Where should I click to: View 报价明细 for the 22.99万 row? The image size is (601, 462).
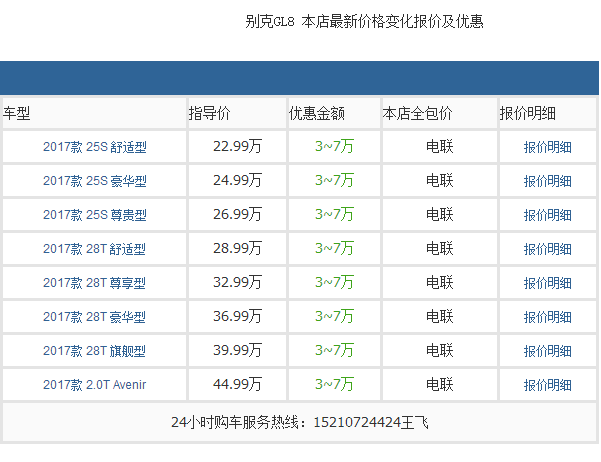548,147
